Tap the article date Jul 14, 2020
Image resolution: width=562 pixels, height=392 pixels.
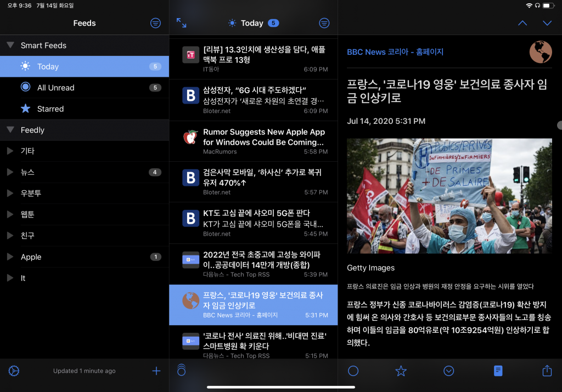(x=386, y=121)
